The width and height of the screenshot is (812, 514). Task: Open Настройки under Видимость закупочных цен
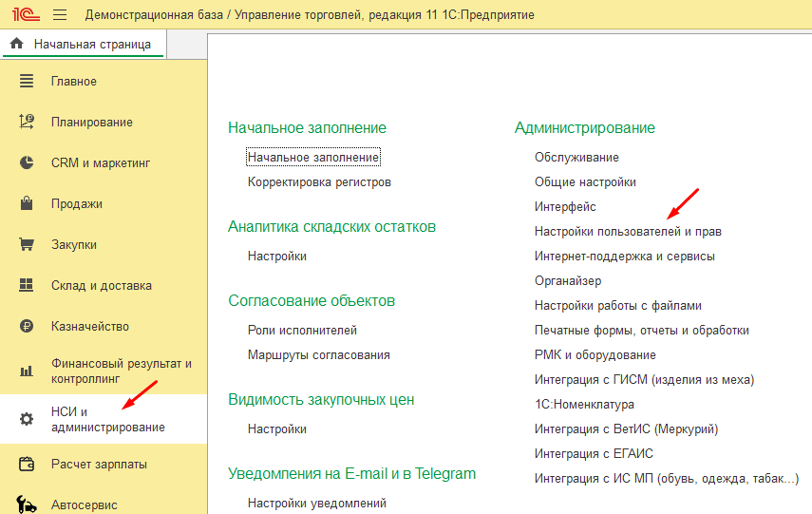(x=277, y=429)
